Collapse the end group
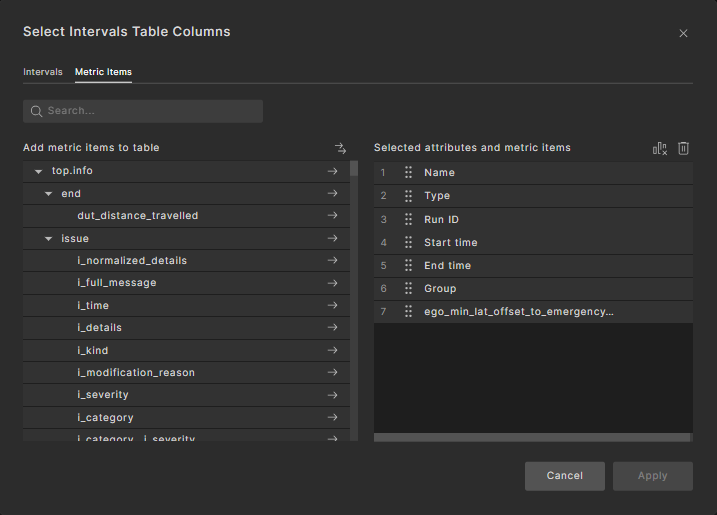Viewport: 717px width, 515px height. [48, 194]
